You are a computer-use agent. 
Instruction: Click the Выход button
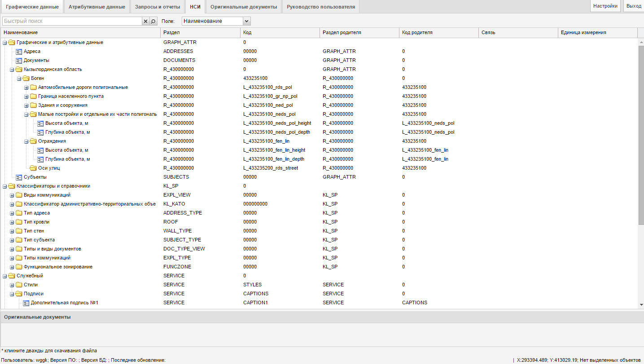click(634, 6)
